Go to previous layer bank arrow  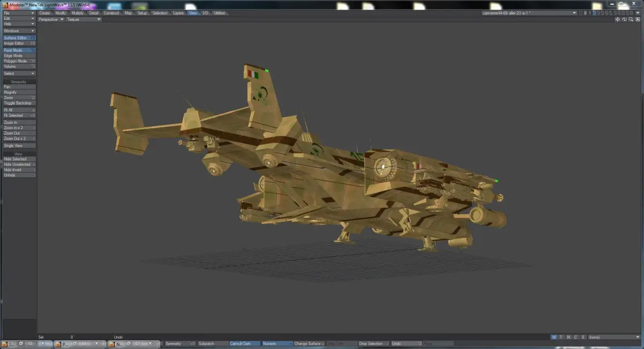click(x=581, y=13)
